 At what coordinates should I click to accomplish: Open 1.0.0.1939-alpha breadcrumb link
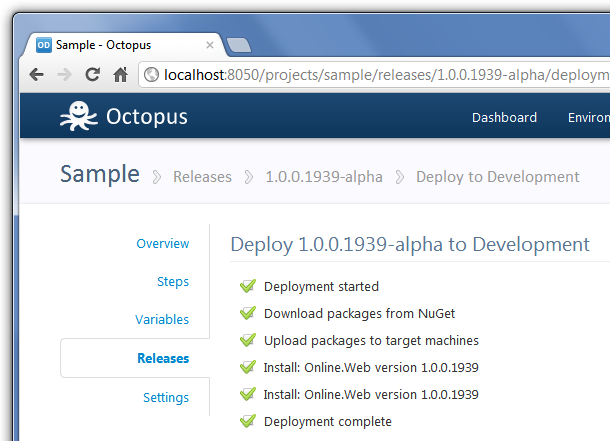click(324, 177)
